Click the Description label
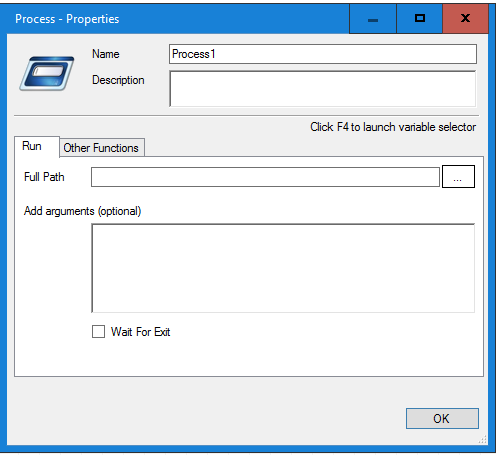The height and width of the screenshot is (455, 496). pos(118,80)
